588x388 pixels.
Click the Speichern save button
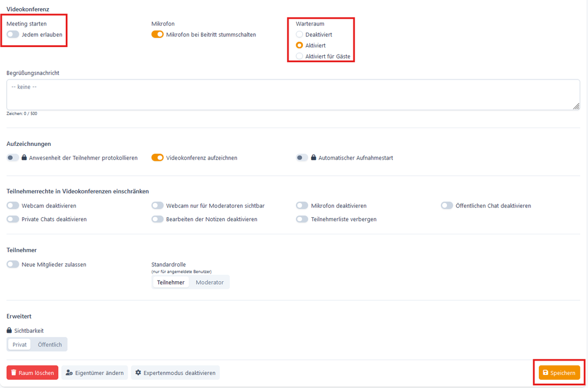click(x=559, y=373)
